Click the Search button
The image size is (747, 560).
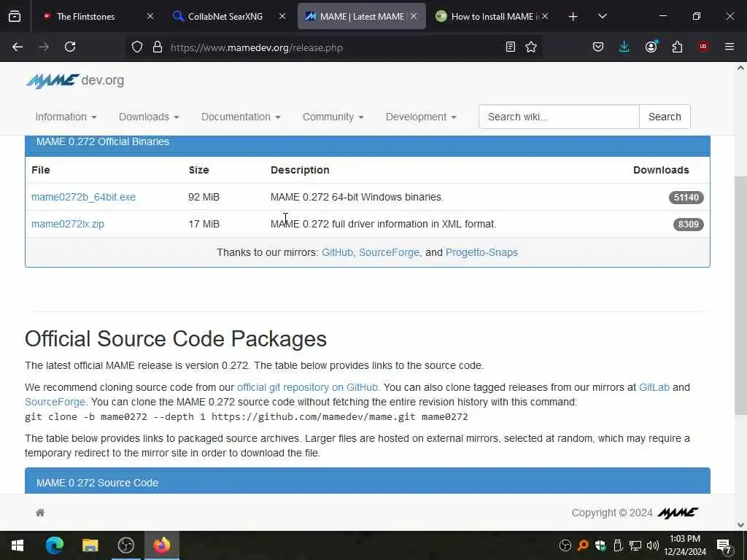[665, 117]
